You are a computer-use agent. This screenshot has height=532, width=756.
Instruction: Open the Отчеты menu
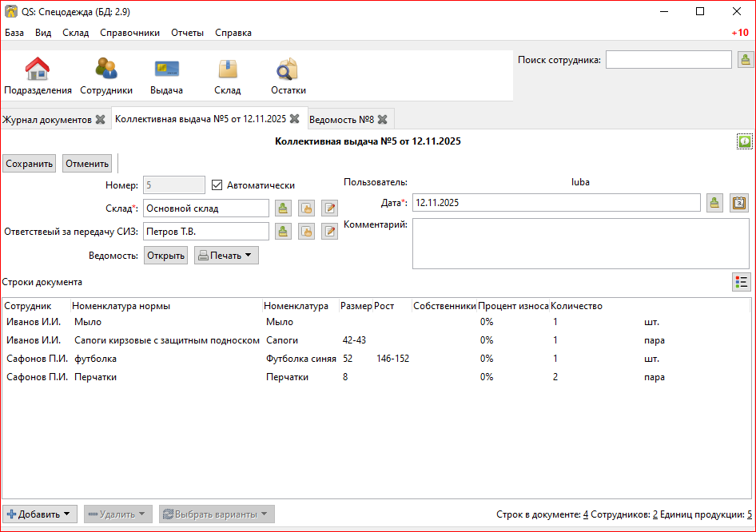[187, 33]
